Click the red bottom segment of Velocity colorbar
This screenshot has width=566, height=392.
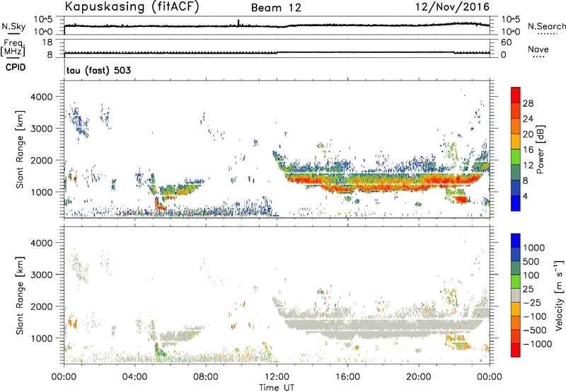(516, 350)
